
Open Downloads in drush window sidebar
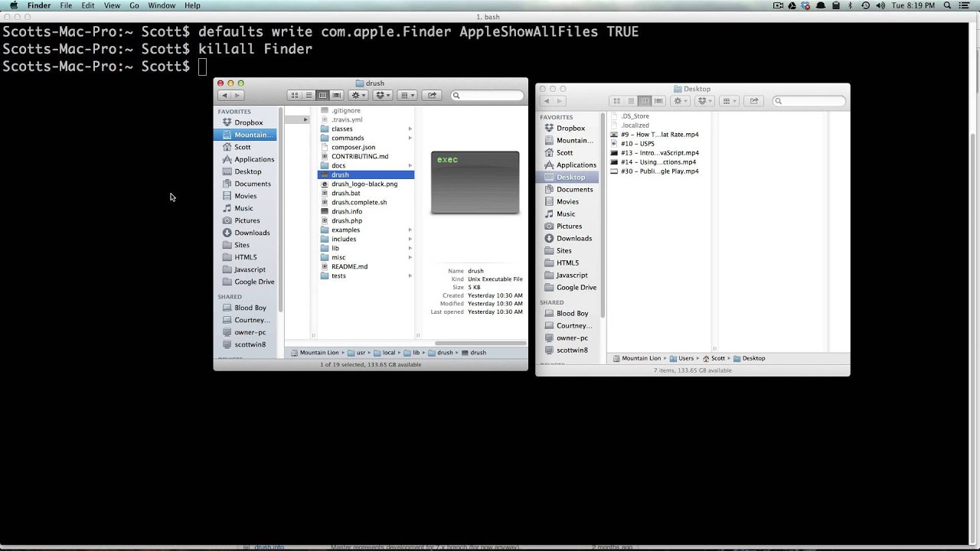252,233
